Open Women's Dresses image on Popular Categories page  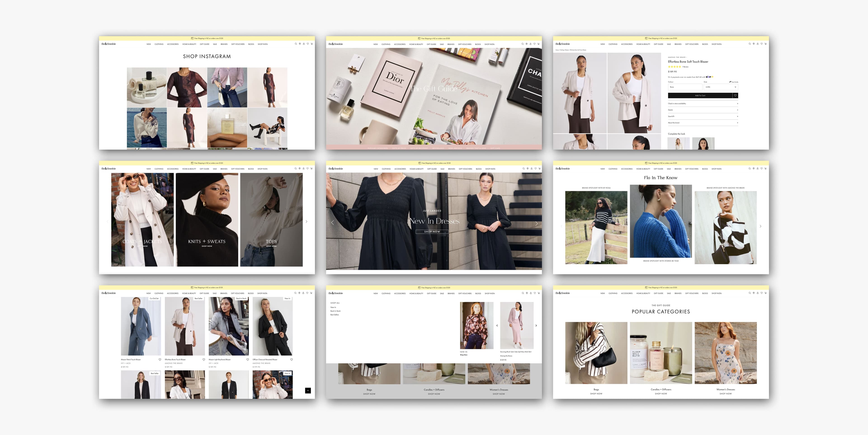(725, 353)
